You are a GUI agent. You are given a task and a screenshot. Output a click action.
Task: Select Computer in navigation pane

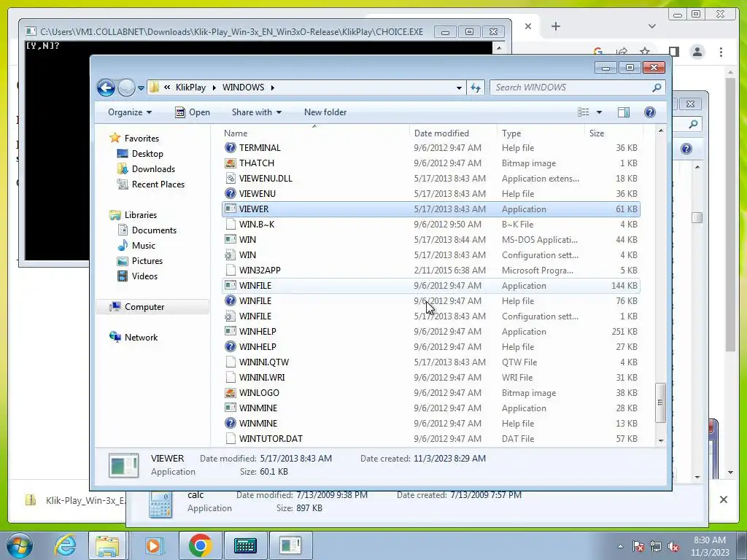point(144,307)
